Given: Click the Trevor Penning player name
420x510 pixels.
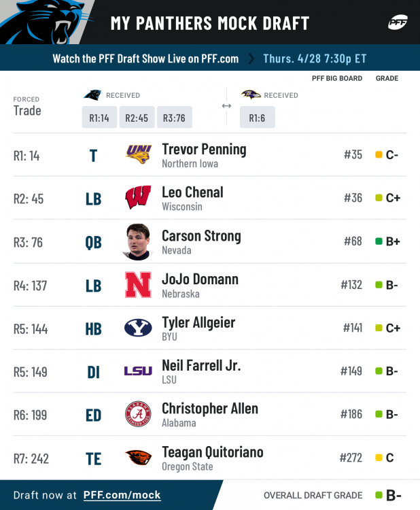Looking at the screenshot, I should coord(204,149).
